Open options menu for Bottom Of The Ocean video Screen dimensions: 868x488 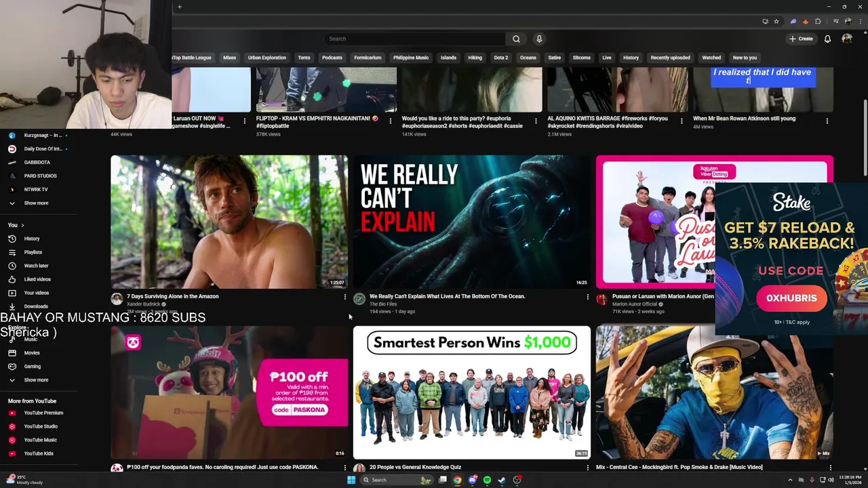(588, 297)
